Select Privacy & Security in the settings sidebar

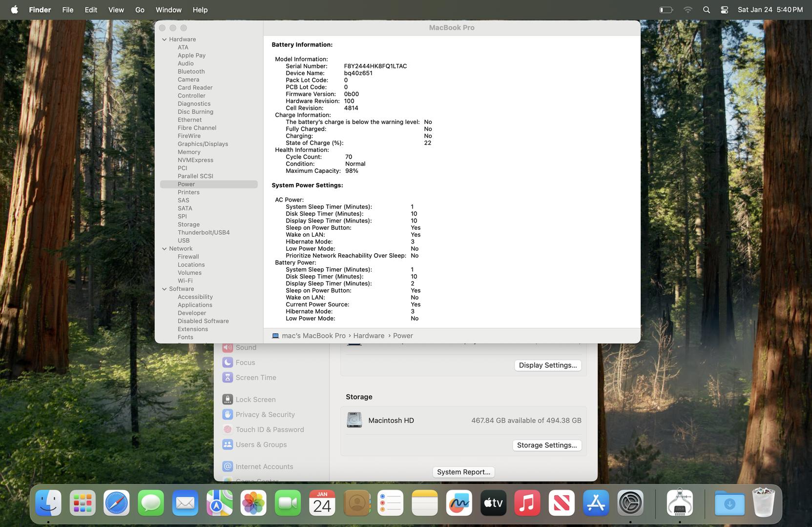pyautogui.click(x=265, y=414)
